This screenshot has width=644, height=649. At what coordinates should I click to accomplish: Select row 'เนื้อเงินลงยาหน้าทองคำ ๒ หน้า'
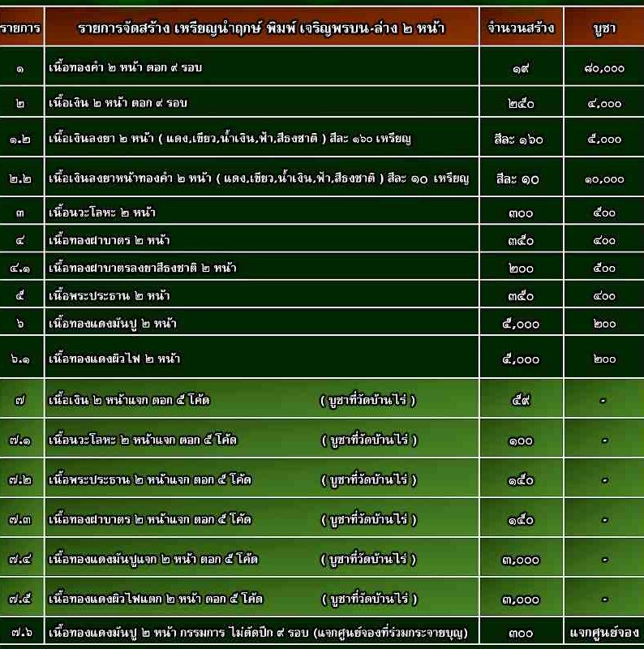coord(322,177)
